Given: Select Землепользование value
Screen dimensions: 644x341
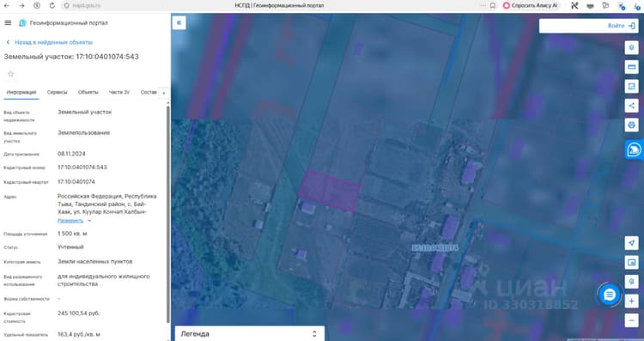Looking at the screenshot, I should click(x=84, y=132).
